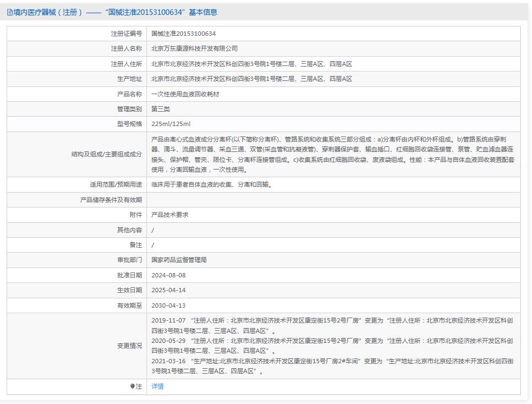
Task: Click the 2020-05-29 change record
Action: pos(332,346)
